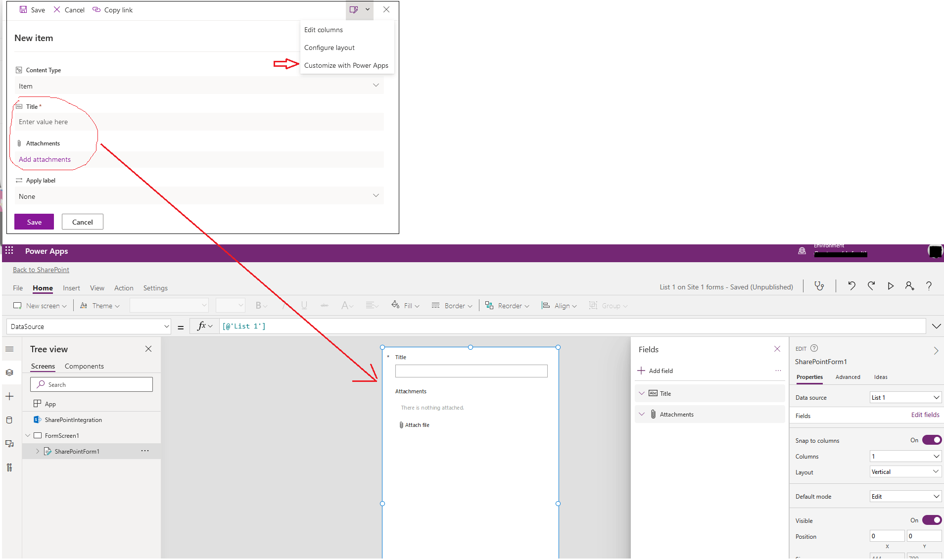Switch to the Components tab

tap(84, 366)
